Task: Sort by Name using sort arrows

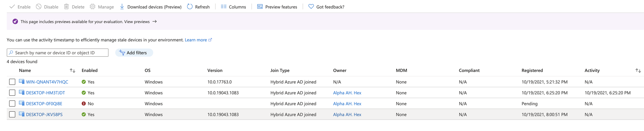Action: (73, 71)
